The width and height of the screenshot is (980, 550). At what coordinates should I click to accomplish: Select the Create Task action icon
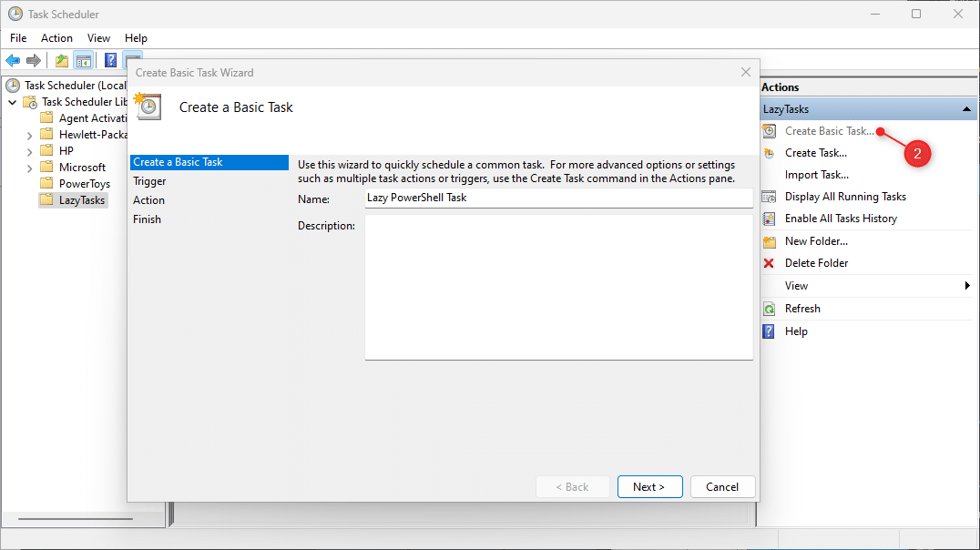[768, 153]
